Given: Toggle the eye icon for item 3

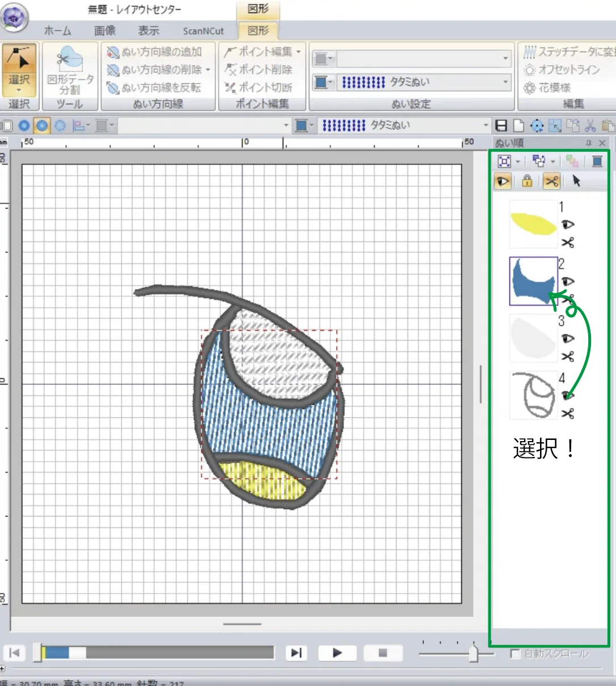Looking at the screenshot, I should click(x=567, y=339).
